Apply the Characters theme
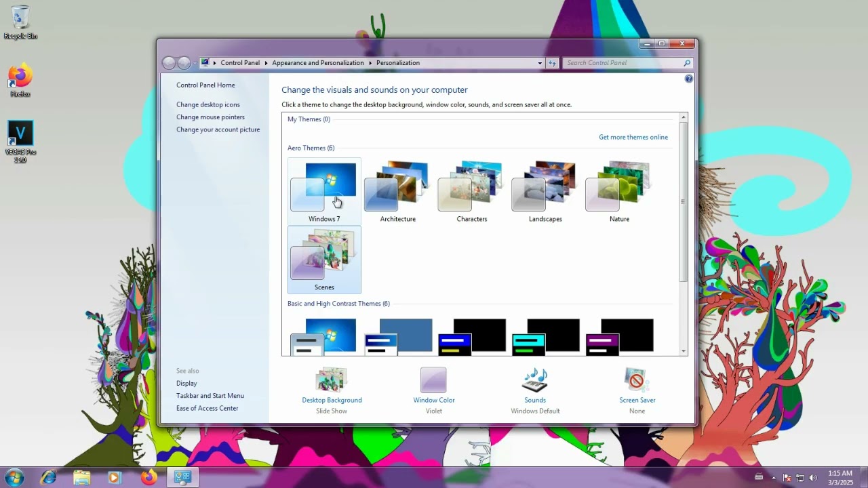Screen dimensions: 868x488 pyautogui.click(x=472, y=191)
